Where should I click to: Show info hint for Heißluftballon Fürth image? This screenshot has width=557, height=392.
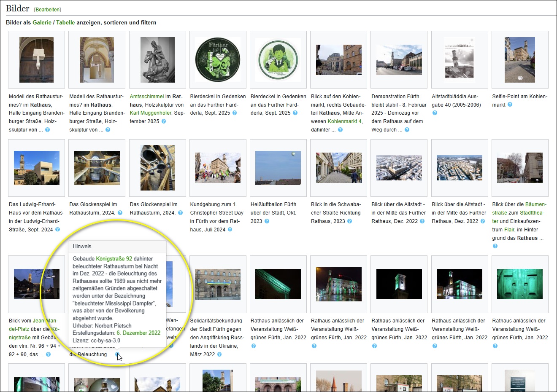[267, 221]
